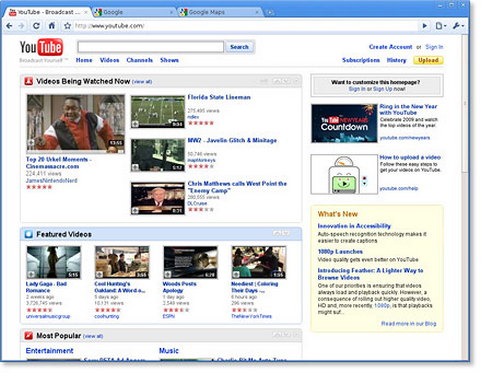Click the Videos Being Watched Now red icon
This screenshot has width=481, height=373.
[x=29, y=81]
